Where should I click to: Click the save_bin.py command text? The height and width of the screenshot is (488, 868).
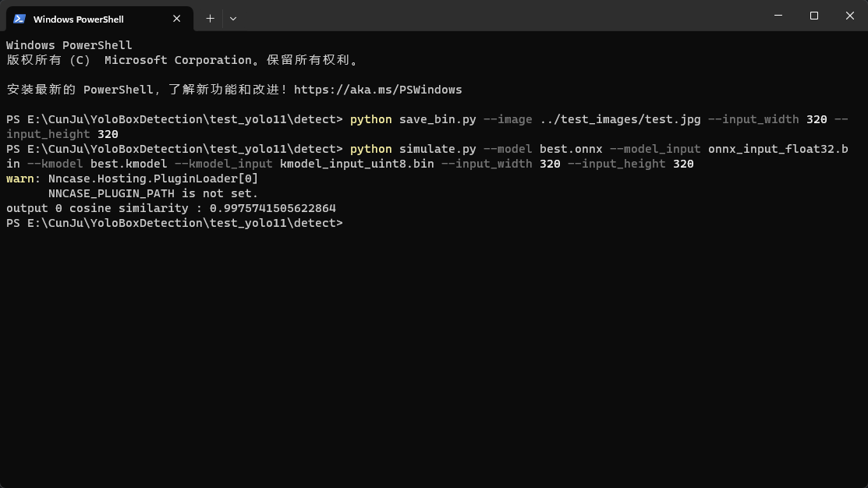438,119
